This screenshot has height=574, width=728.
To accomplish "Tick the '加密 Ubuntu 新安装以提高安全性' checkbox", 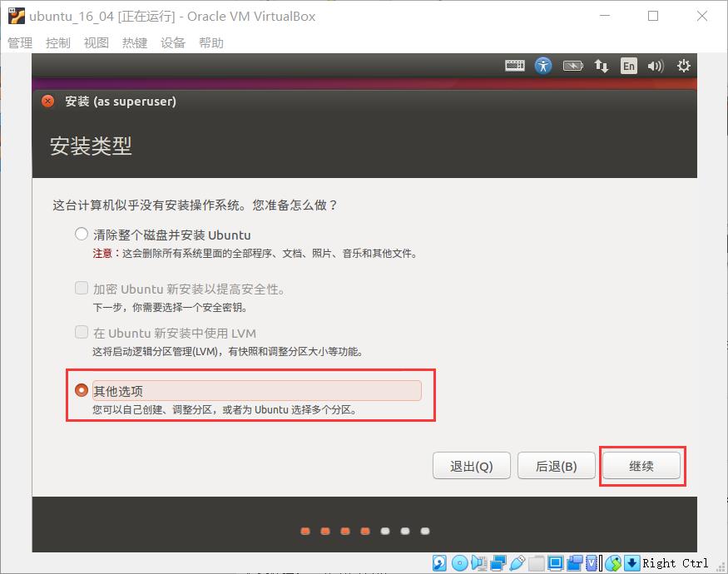I will click(x=82, y=288).
